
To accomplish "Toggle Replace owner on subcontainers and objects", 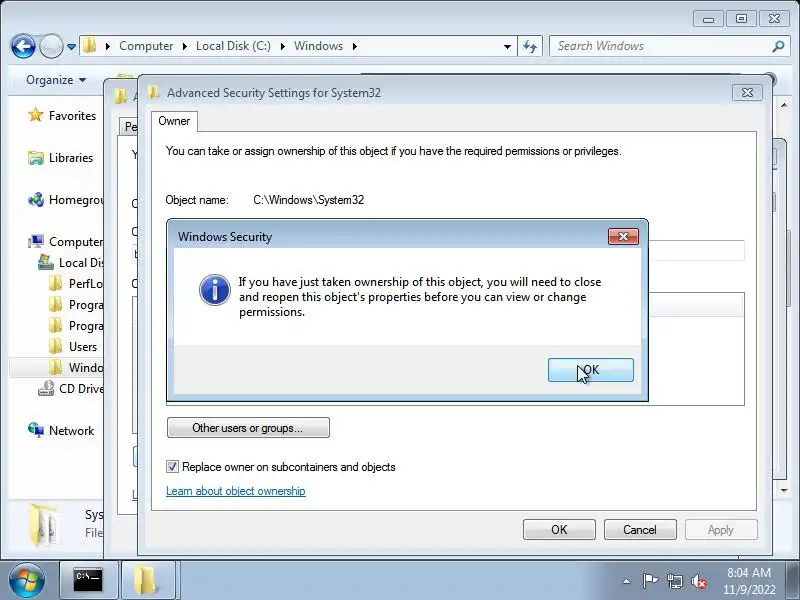I will click(172, 466).
